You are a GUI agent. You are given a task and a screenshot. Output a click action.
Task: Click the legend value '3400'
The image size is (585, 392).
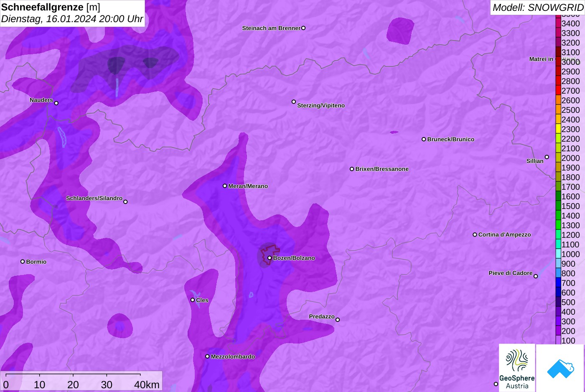coord(571,23)
